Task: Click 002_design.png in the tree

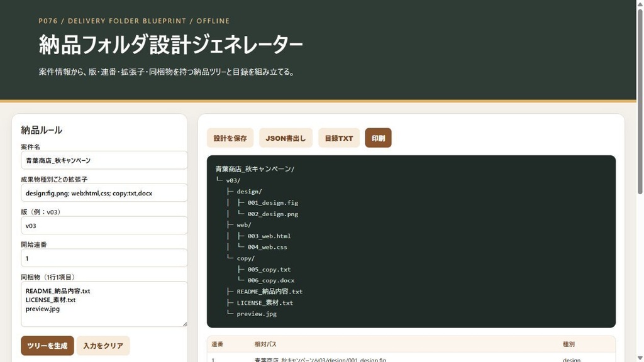Action: pos(273,214)
